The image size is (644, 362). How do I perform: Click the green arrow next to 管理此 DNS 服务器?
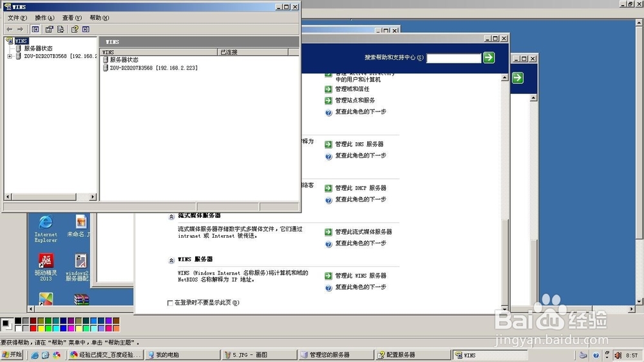point(328,144)
